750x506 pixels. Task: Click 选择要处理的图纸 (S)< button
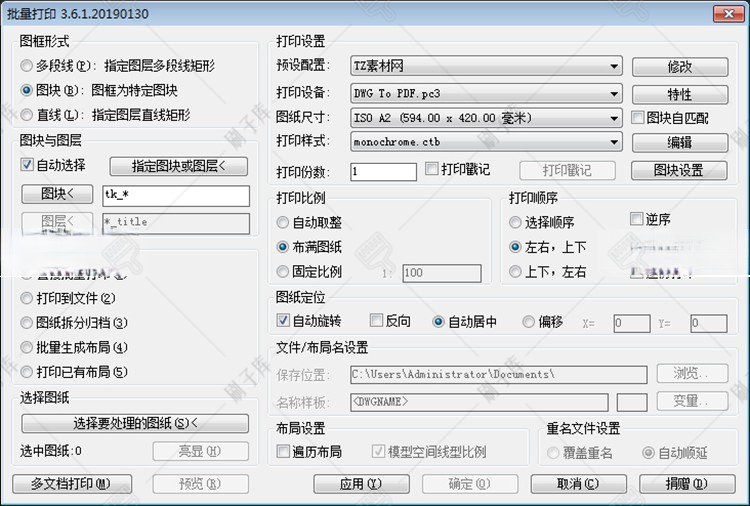(135, 423)
